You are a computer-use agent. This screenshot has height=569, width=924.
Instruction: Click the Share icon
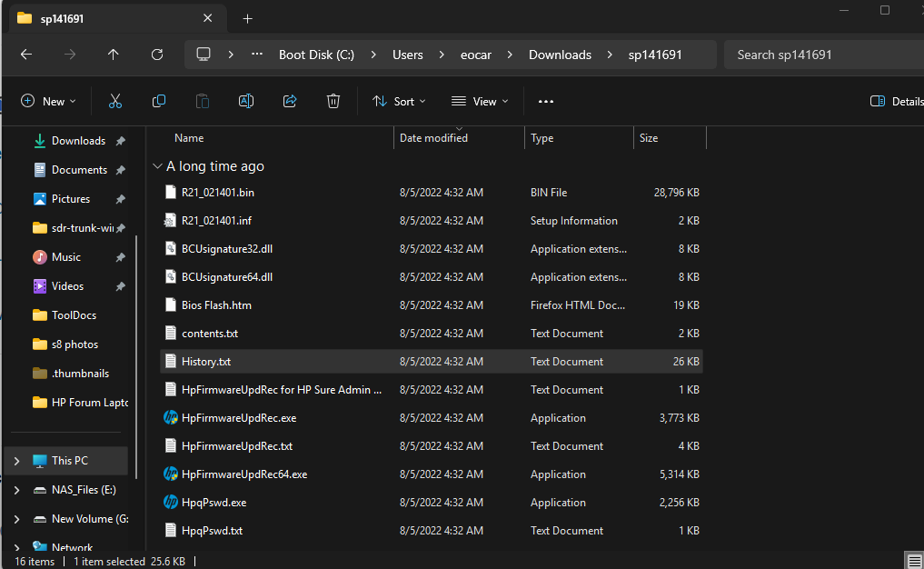(x=290, y=101)
